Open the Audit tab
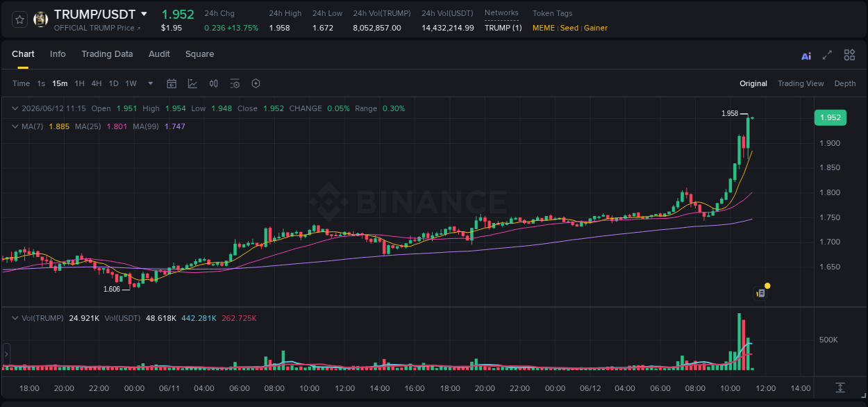 point(159,54)
